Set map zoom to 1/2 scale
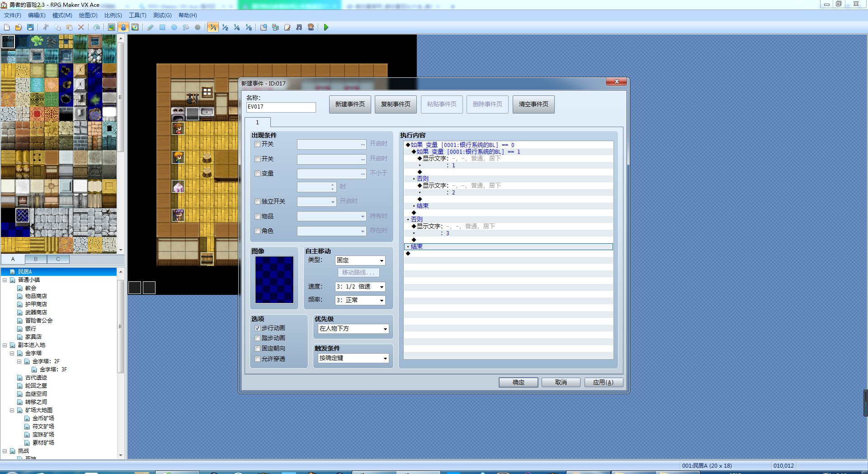Screen dimensions: 868x474 pyautogui.click(x=225, y=28)
